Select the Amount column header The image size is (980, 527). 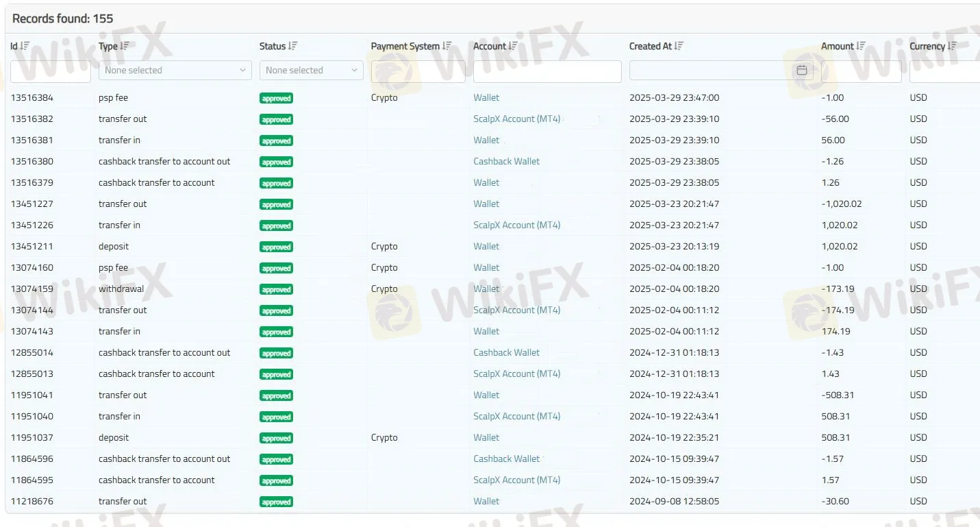pos(838,46)
